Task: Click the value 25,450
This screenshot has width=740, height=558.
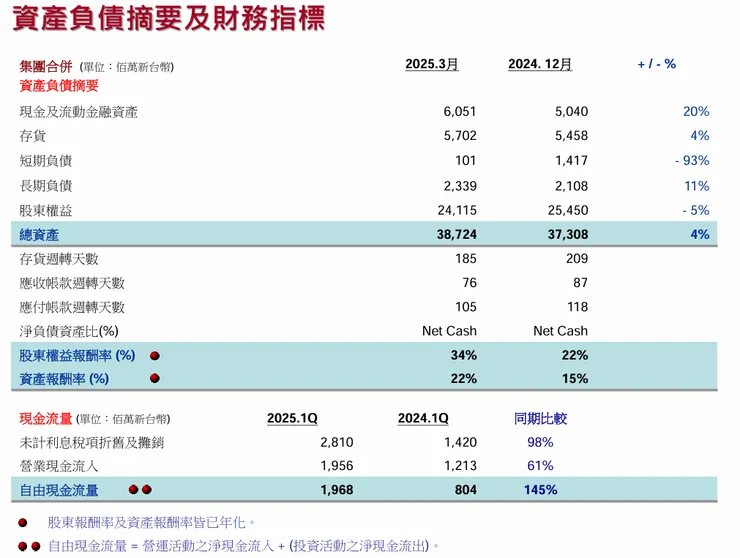Action: tap(568, 210)
